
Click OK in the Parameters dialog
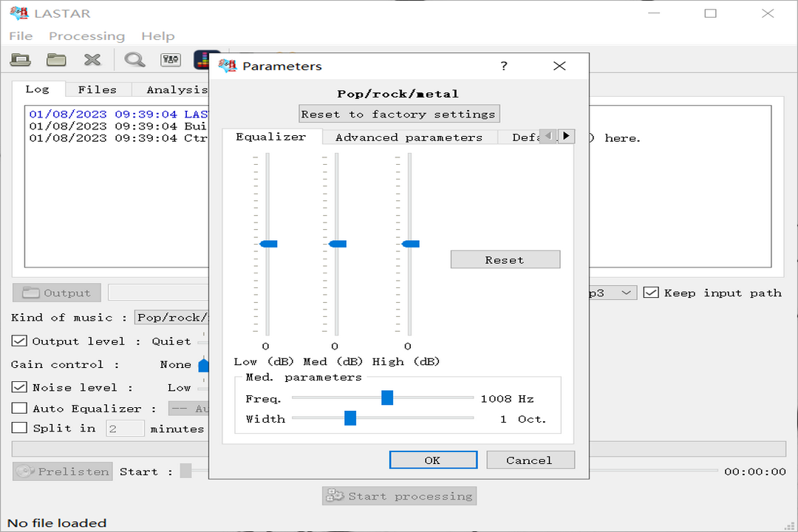tap(433, 460)
